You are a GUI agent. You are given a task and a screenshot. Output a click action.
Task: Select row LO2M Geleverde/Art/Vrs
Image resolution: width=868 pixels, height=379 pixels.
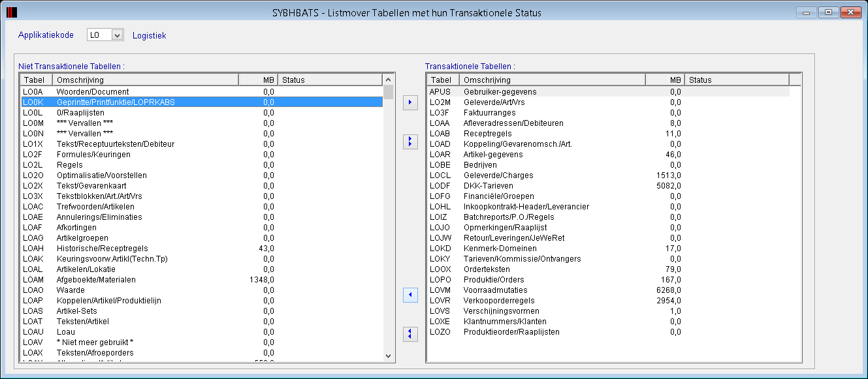[608, 102]
